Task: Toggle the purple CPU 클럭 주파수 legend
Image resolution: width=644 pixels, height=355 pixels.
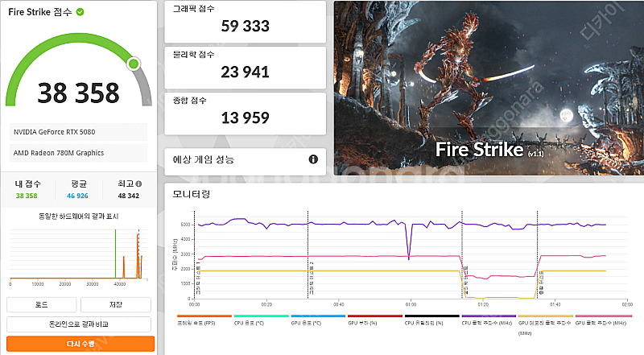Action: click(489, 320)
